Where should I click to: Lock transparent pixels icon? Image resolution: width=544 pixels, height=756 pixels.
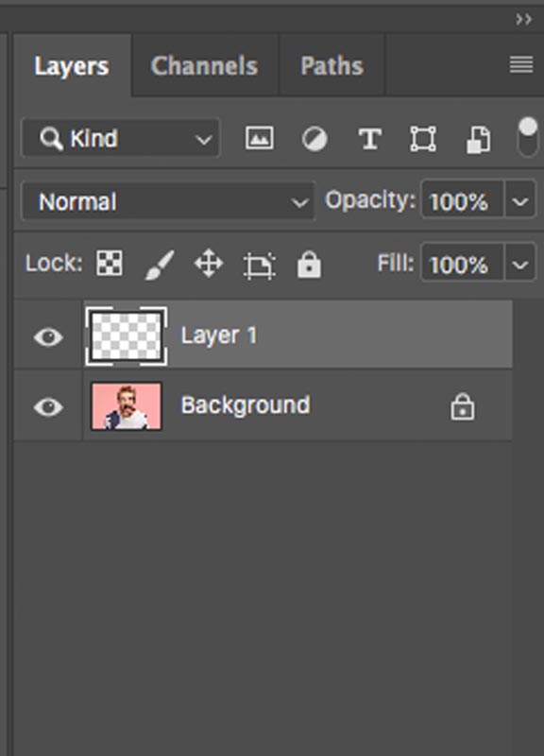tap(110, 264)
